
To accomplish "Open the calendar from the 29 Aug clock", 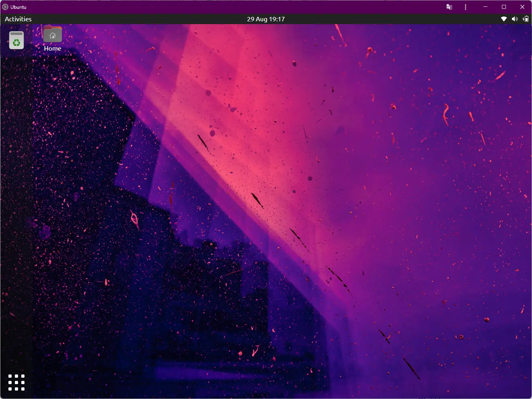I will pyautogui.click(x=266, y=19).
